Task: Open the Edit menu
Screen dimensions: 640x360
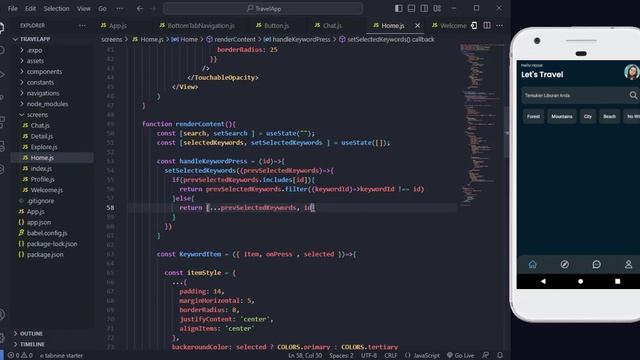Action: coord(30,8)
